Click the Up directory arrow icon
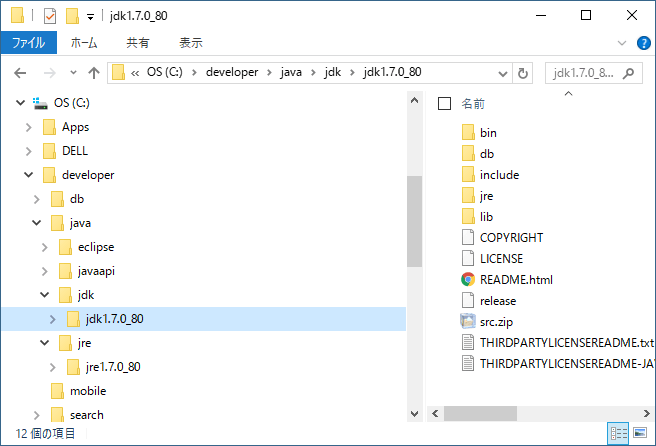656x446 pixels. (93, 73)
